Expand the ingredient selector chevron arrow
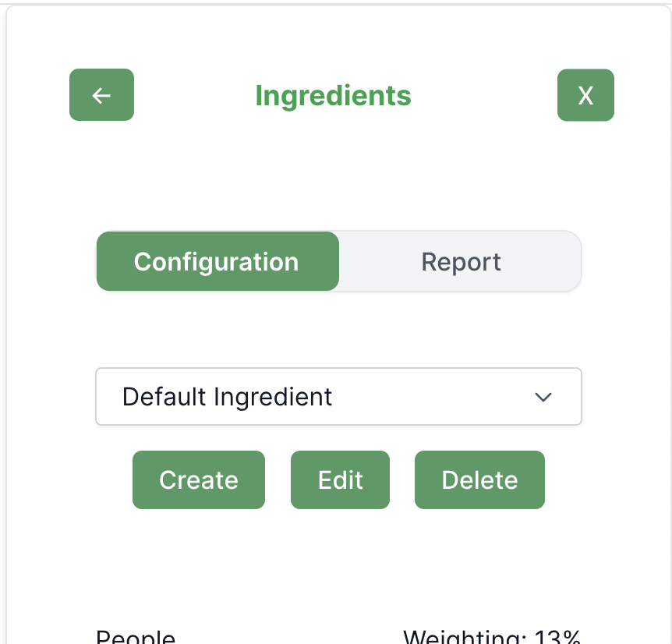Viewport: 672px width, 644px height. pyautogui.click(x=543, y=397)
